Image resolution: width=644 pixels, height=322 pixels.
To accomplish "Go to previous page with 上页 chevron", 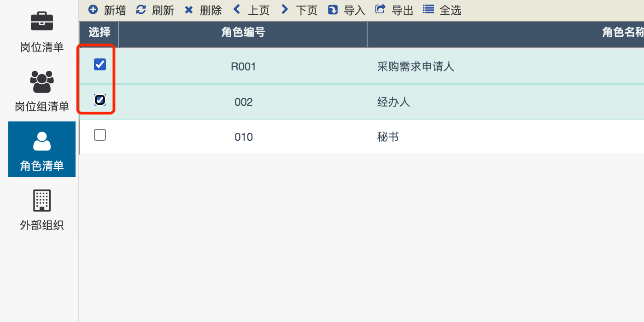I will pos(237,9).
